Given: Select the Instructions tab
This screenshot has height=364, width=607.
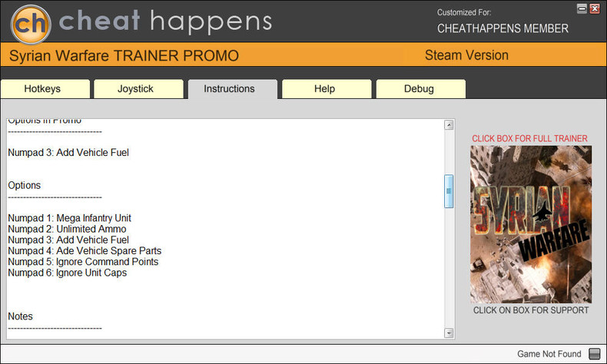Looking at the screenshot, I should (233, 89).
